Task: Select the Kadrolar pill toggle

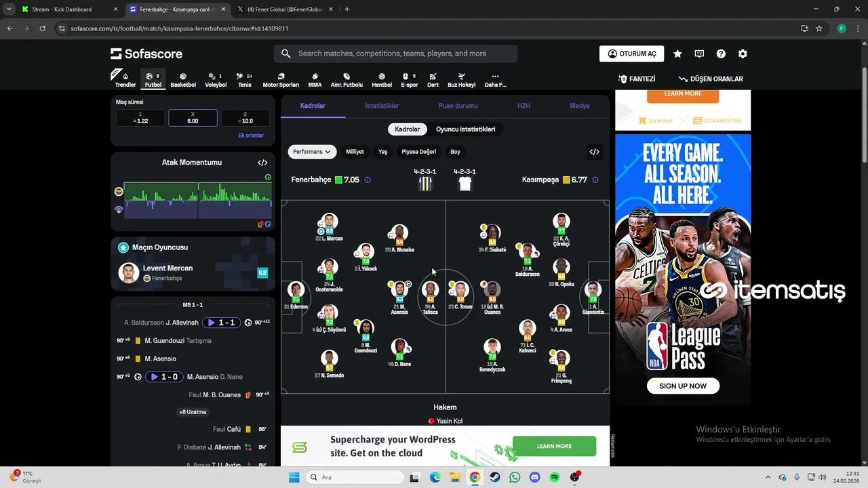Action: click(408, 129)
